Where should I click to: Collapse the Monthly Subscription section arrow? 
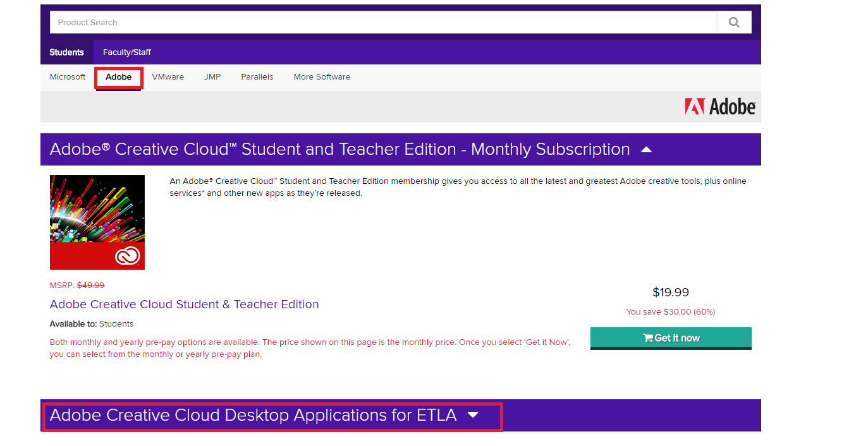click(x=646, y=150)
